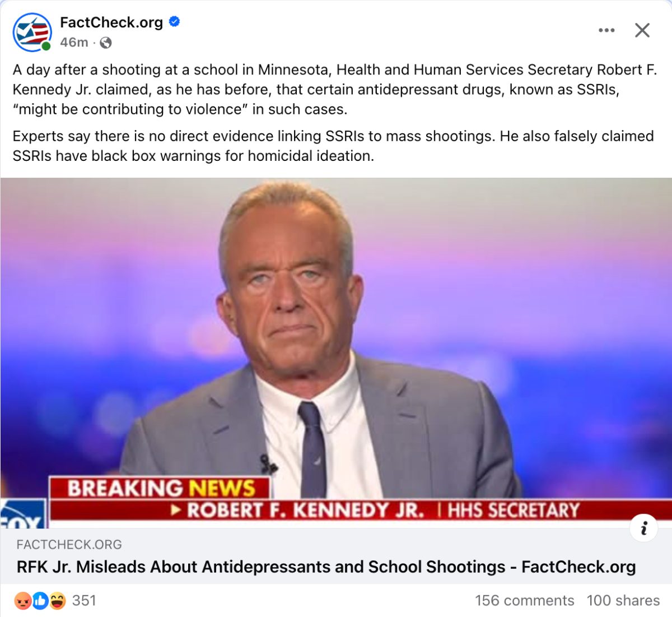Viewport: 672px width, 617px height.
Task: Hide the post with the X button
Action: tap(642, 30)
